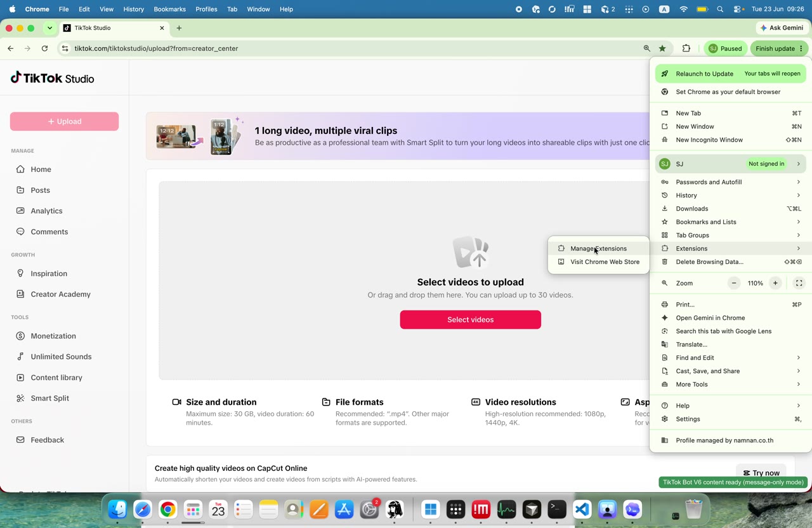Select Delete Browsing Data menu item

click(x=731, y=261)
